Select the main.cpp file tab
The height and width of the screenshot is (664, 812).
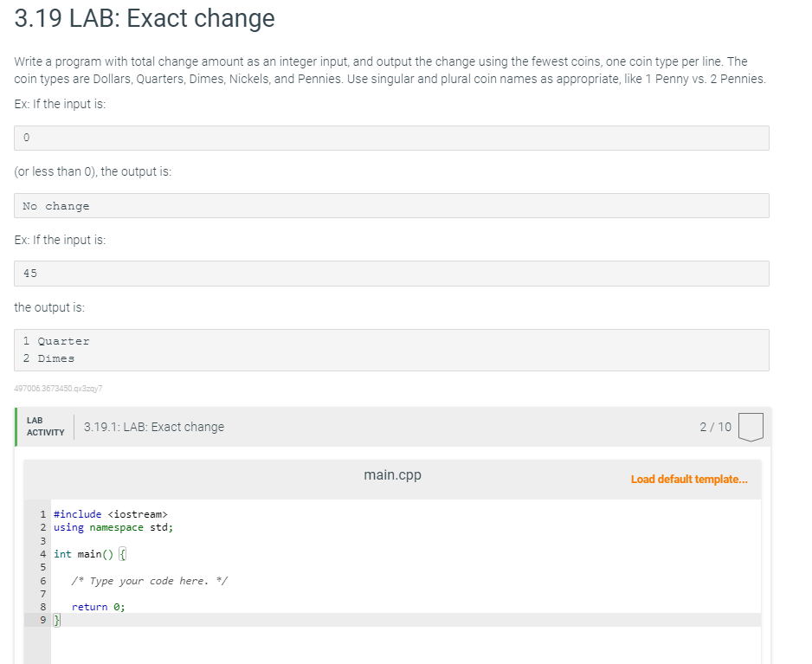coord(392,474)
